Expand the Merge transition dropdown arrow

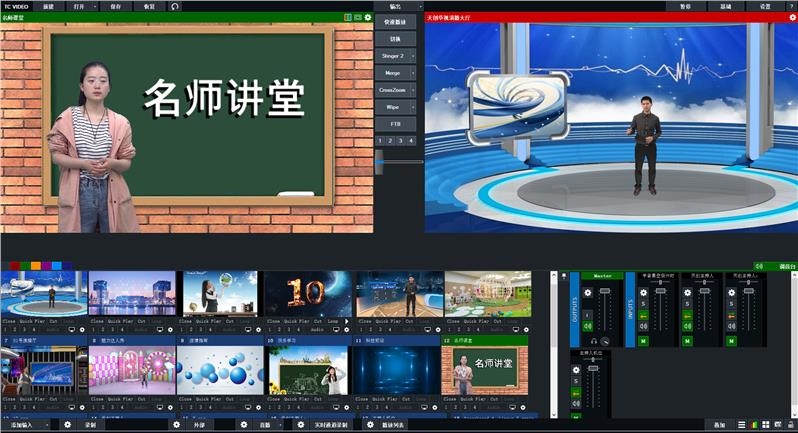(413, 73)
